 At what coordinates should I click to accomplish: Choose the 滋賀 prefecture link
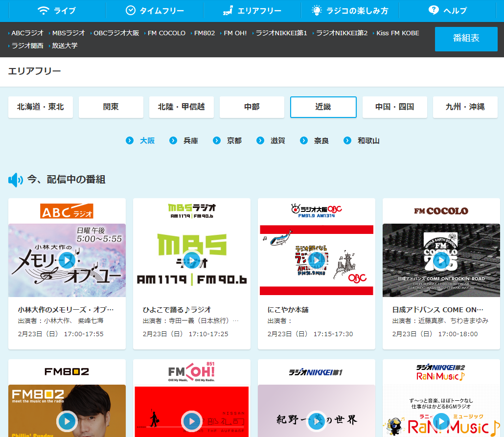(x=278, y=140)
